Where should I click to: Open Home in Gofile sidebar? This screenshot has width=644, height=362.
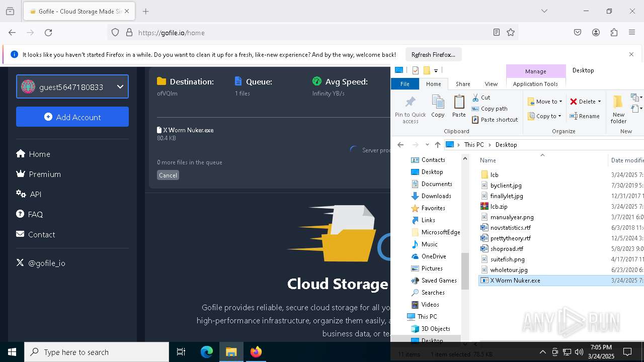point(33,154)
